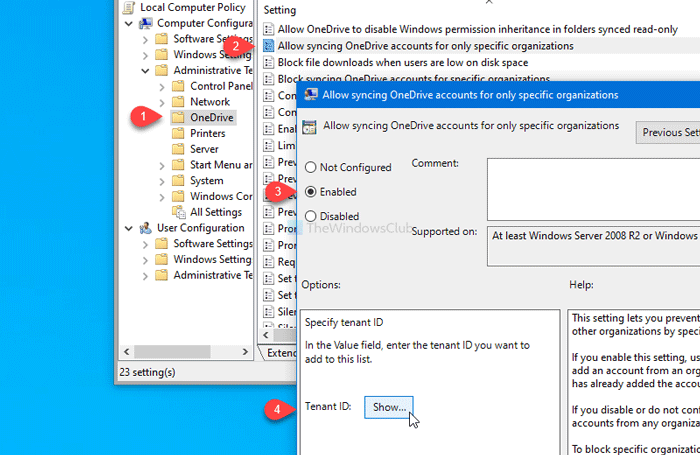Viewport: 700px width, 455px height.
Task: Expand the Start Menu node
Action: (162, 166)
